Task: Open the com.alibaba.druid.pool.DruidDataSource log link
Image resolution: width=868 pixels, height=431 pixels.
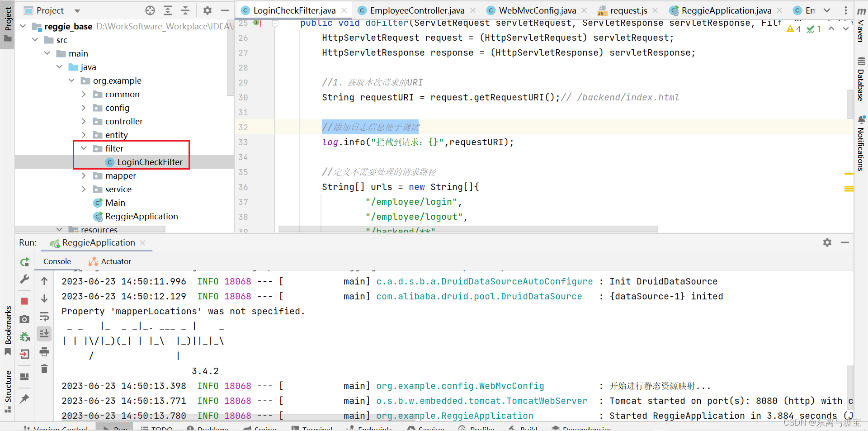Action: tap(479, 296)
